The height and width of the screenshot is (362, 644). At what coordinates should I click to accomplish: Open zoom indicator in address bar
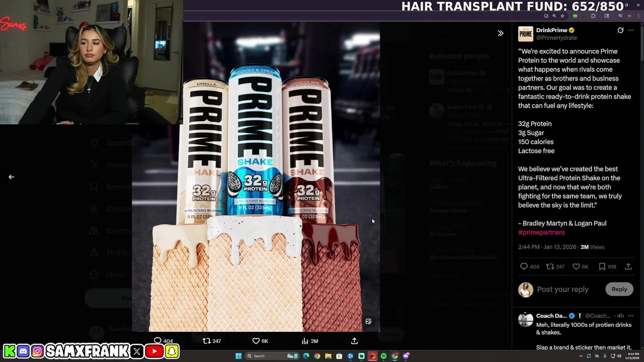coord(554,16)
